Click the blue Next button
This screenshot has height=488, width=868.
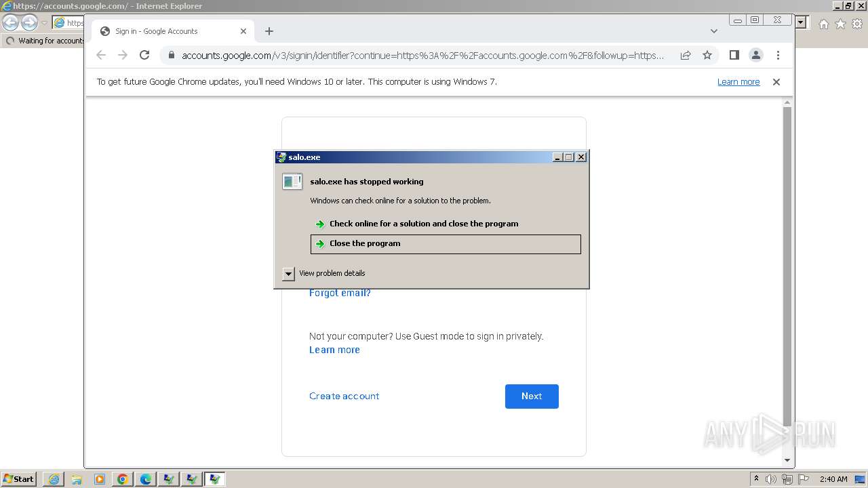coord(532,396)
